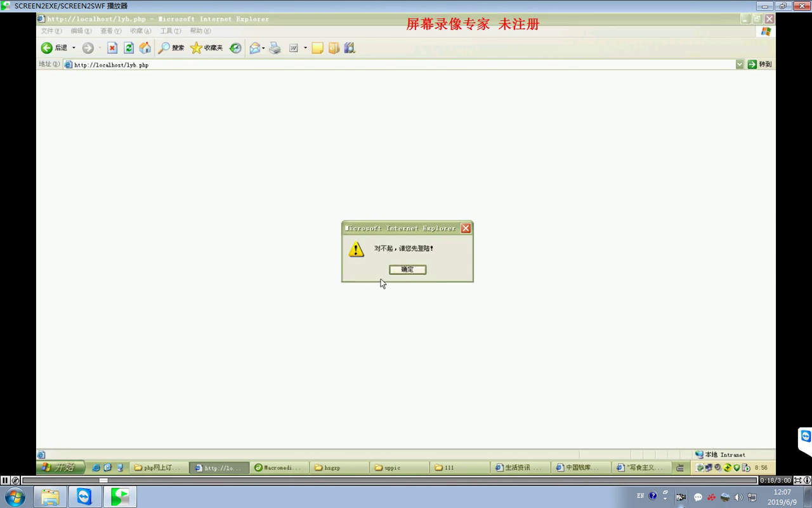Click the Print icon in IE toolbar
The height and width of the screenshot is (508, 812).
(x=275, y=48)
